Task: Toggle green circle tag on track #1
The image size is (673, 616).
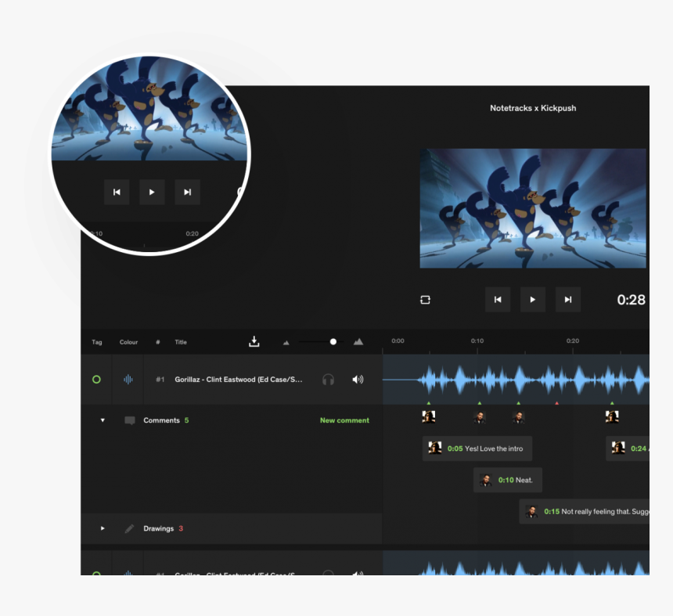Action: pos(96,380)
